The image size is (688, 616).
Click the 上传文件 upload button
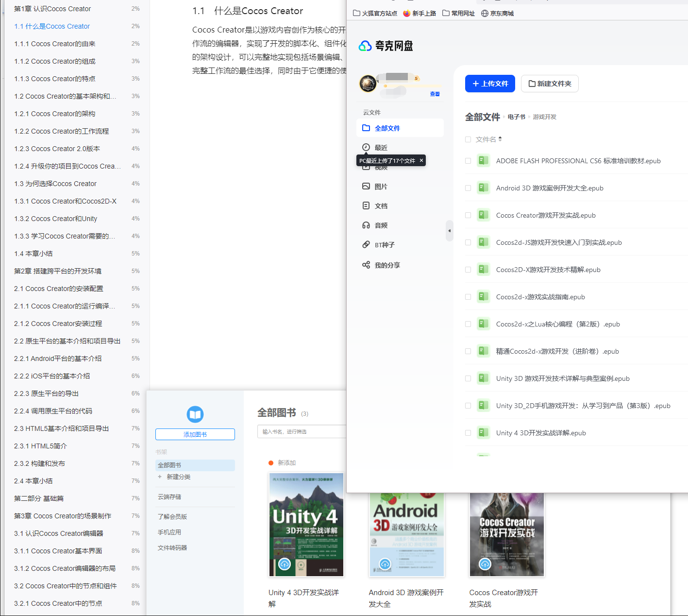point(490,84)
